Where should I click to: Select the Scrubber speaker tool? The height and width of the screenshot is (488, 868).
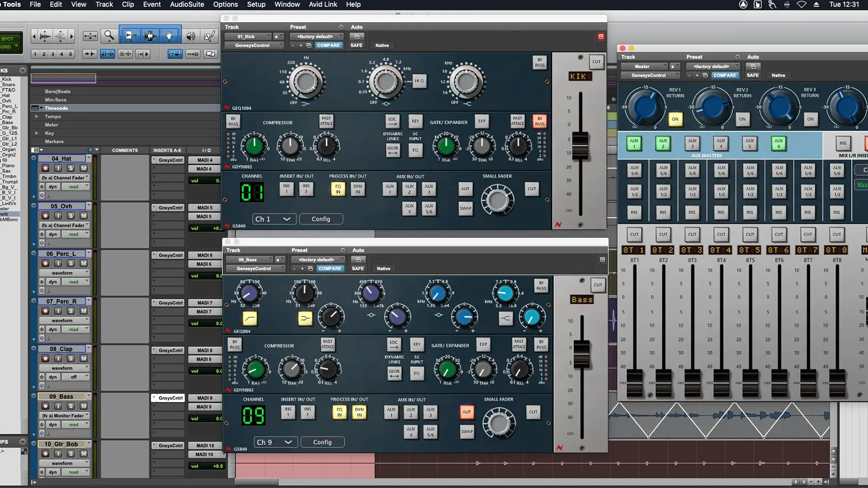coord(191,36)
